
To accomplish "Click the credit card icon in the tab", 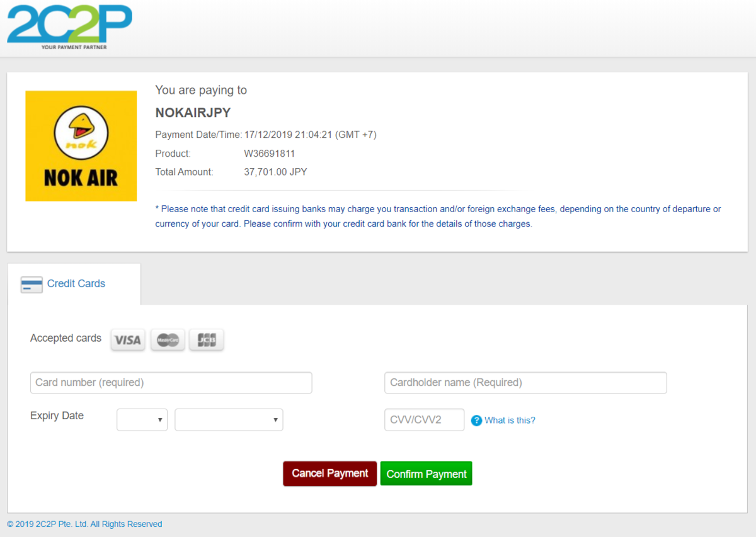I will (31, 285).
